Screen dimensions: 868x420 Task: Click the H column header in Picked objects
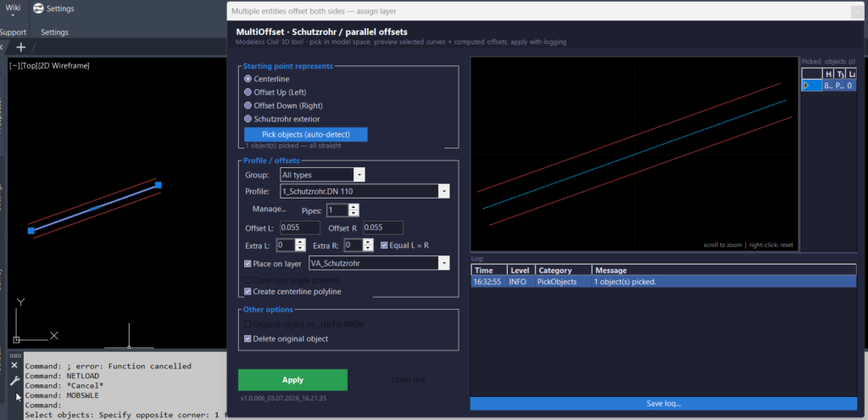tap(829, 74)
